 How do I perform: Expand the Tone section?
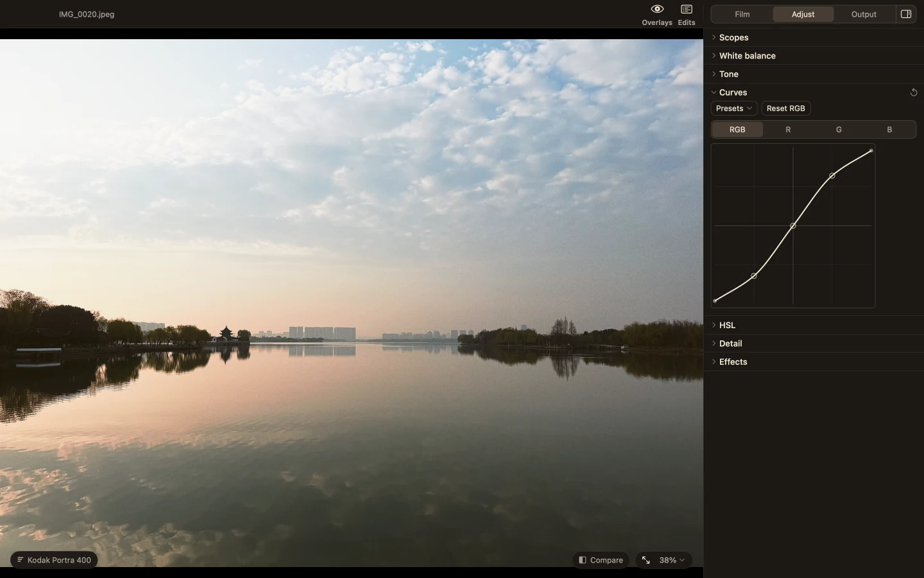coord(814,74)
